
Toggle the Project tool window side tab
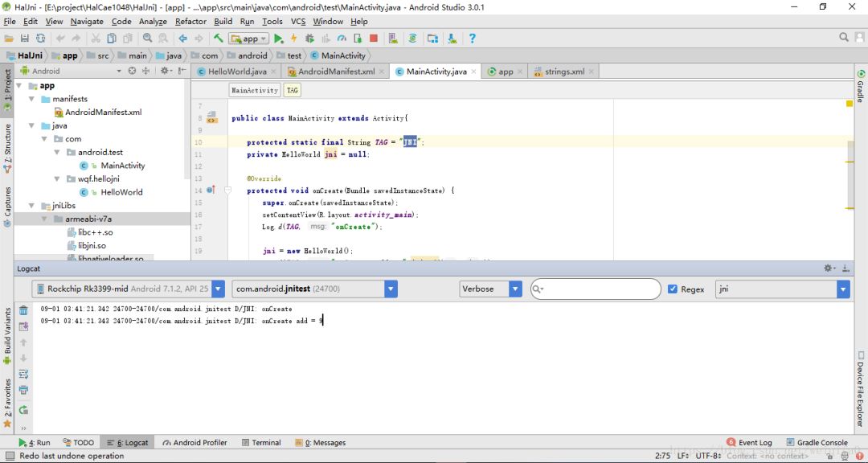7,89
